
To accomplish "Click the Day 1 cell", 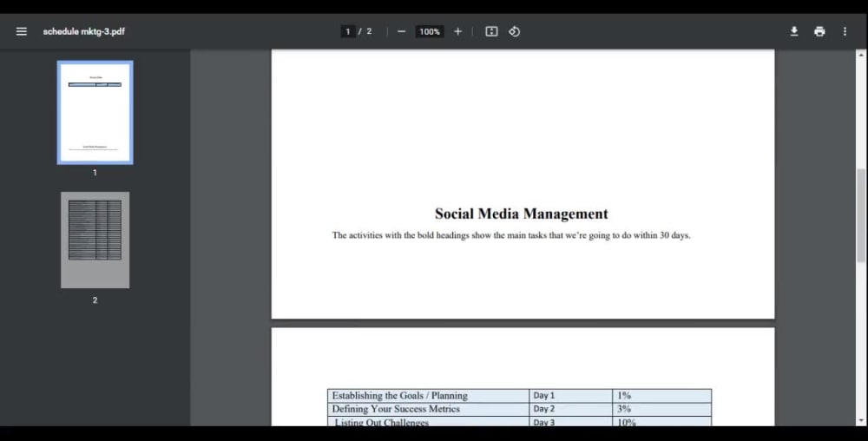I will coord(571,396).
